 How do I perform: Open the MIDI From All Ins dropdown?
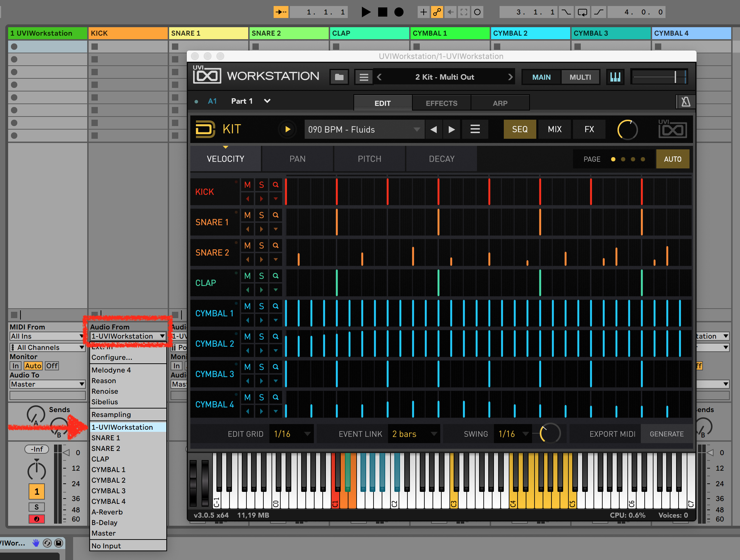click(x=47, y=336)
